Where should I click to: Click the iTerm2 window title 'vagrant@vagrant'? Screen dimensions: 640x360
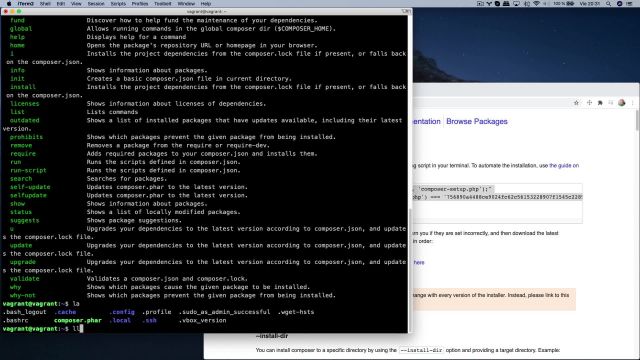(x=206, y=11)
